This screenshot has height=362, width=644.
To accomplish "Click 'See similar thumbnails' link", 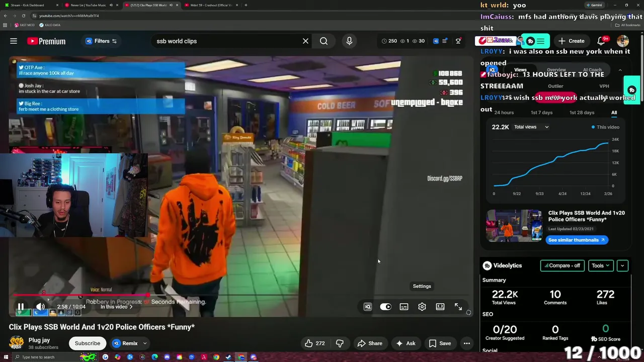I will [x=577, y=240].
